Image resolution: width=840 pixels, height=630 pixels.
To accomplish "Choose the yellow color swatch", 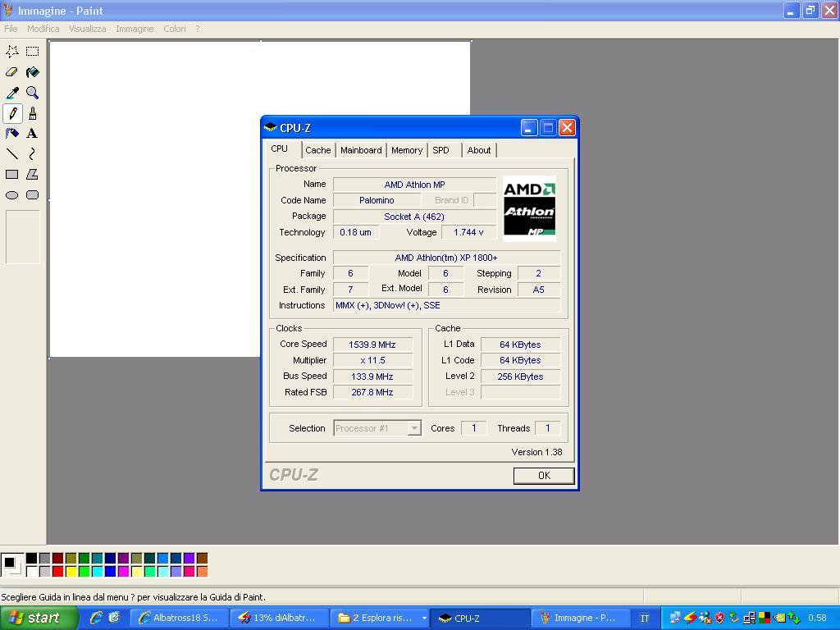I will tap(71, 572).
